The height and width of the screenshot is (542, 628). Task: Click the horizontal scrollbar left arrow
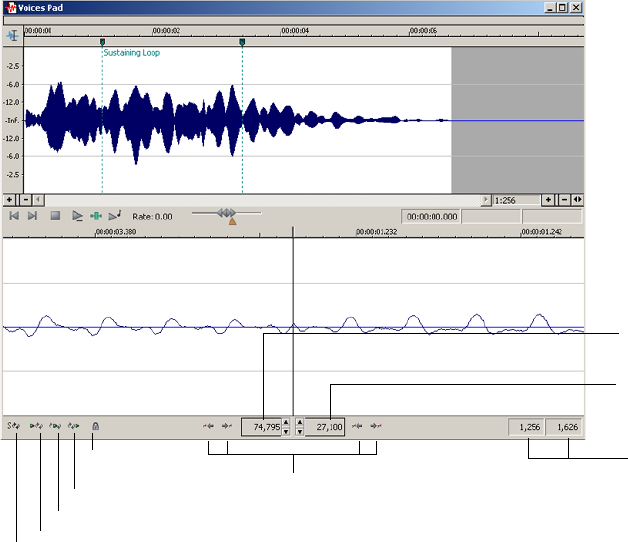click(x=38, y=199)
